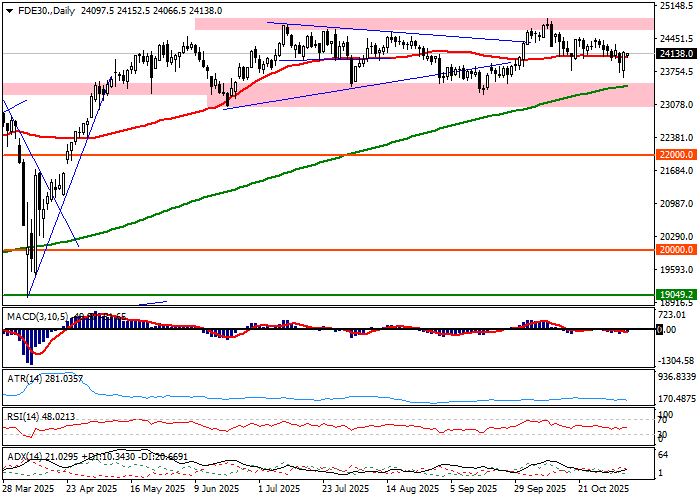Click the FDE30 Daily chart title
The image size is (700, 500).
pyautogui.click(x=36, y=9)
